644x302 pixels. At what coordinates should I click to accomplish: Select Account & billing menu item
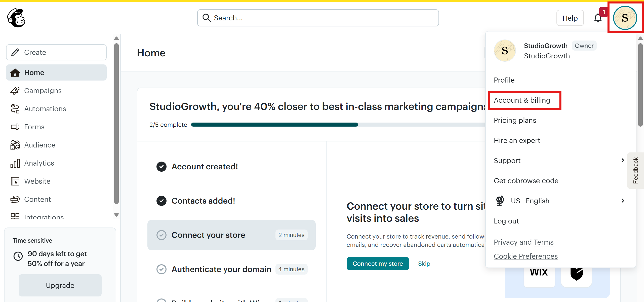522,100
